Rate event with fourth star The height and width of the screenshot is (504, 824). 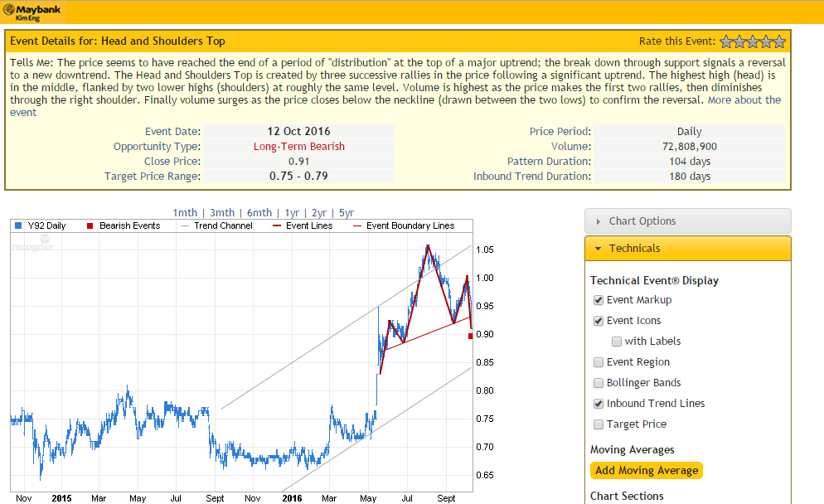[x=766, y=41]
